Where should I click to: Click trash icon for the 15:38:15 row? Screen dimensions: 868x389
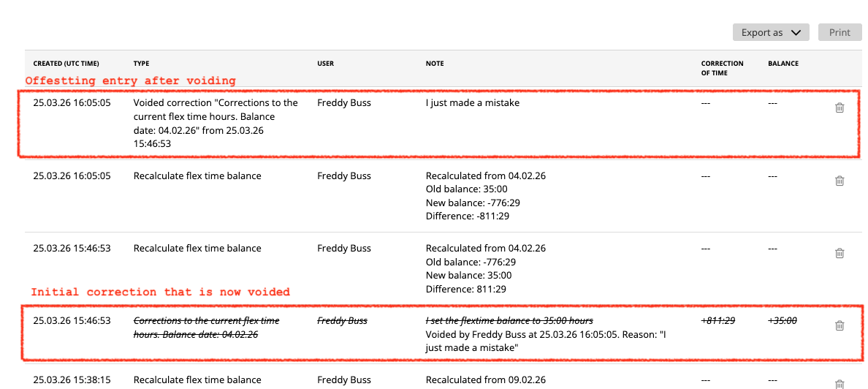(x=839, y=383)
